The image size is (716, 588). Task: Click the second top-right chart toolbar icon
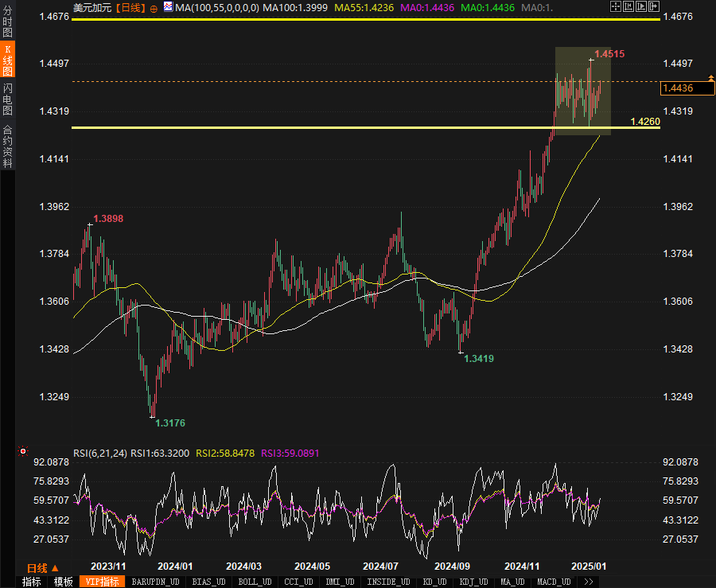(628, 7)
